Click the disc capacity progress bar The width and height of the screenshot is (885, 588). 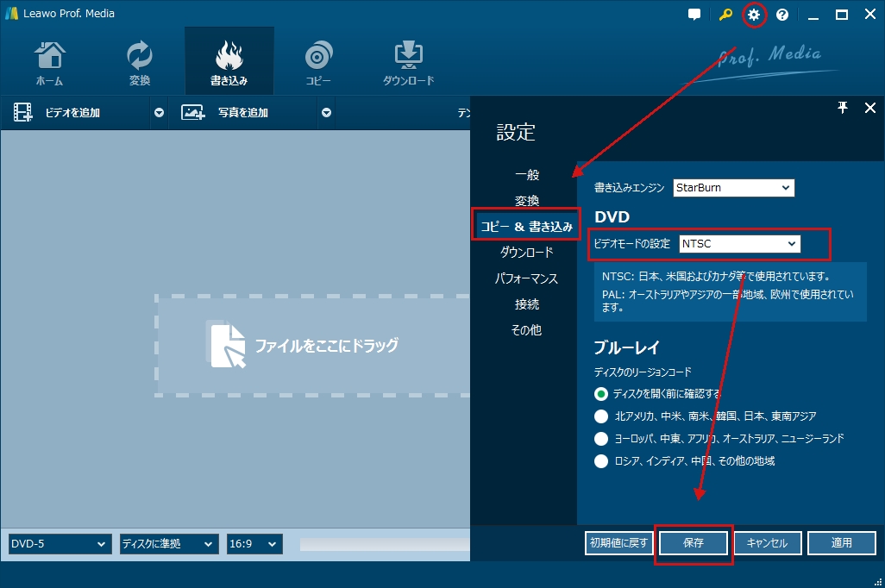pos(385,544)
